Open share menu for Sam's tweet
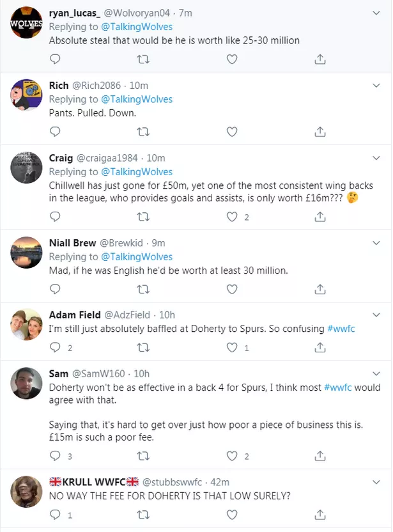 (x=320, y=456)
